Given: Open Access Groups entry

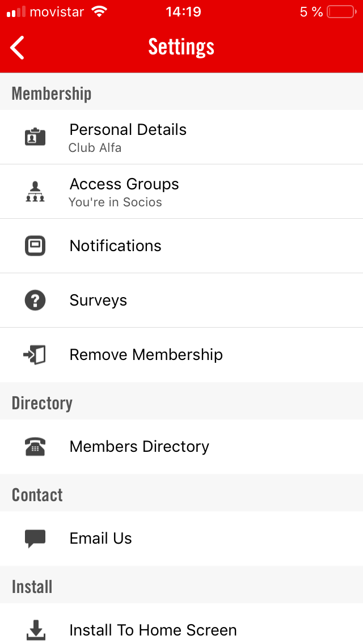Looking at the screenshot, I should click(124, 184).
